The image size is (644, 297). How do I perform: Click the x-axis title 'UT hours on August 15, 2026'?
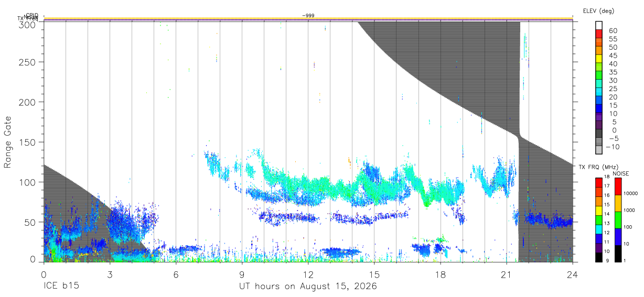(x=308, y=287)
